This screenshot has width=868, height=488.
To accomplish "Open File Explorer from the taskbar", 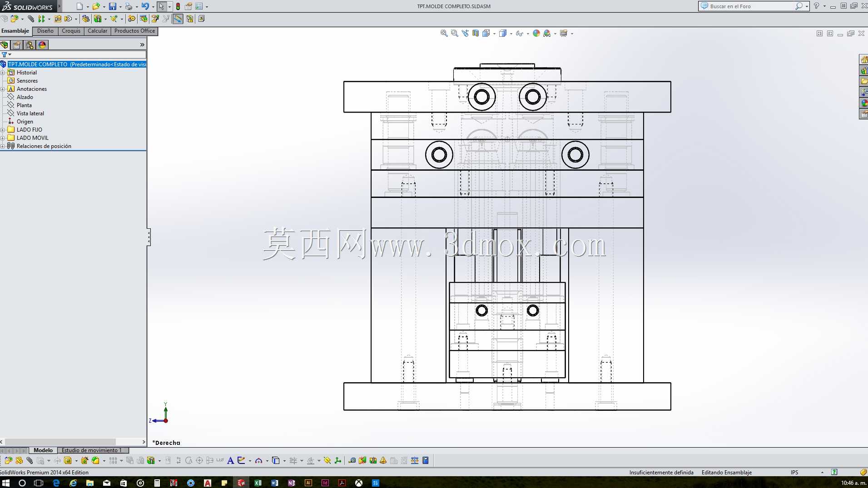I will [x=90, y=483].
